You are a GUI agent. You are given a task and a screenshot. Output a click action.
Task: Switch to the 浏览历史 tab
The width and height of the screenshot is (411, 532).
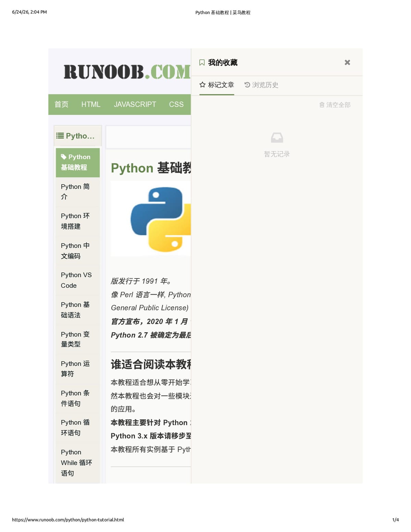261,85
